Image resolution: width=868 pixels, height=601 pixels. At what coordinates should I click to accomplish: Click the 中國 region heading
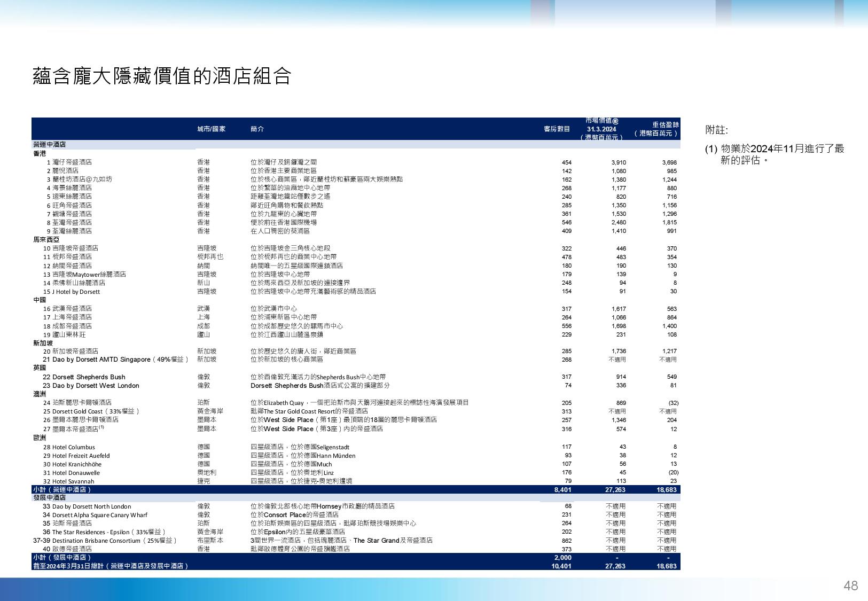(40, 300)
